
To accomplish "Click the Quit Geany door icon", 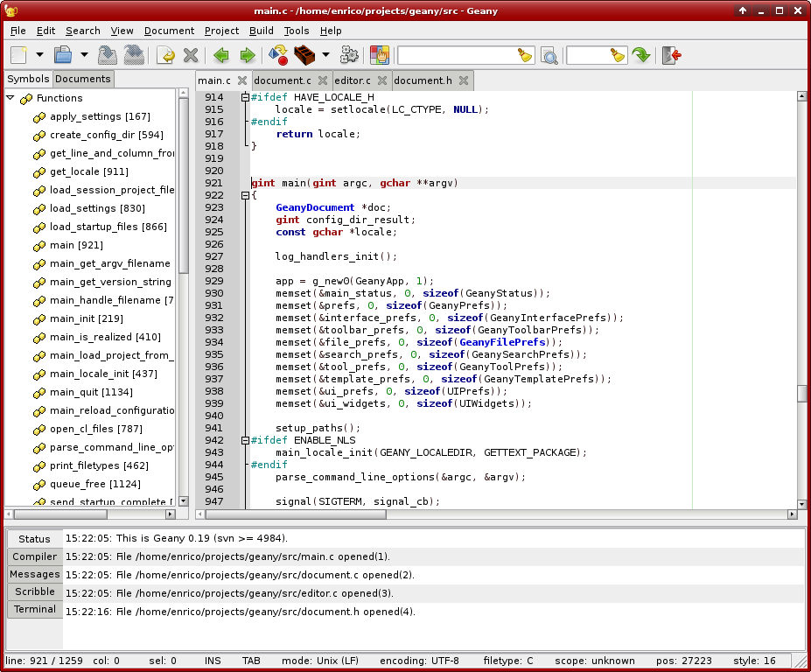I will (672, 55).
